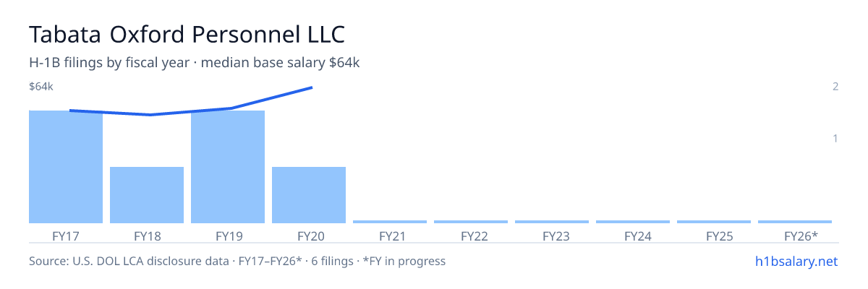Screen dimensions: 868x289
Task: Open the h1bsalary.net link
Action: click(x=796, y=261)
